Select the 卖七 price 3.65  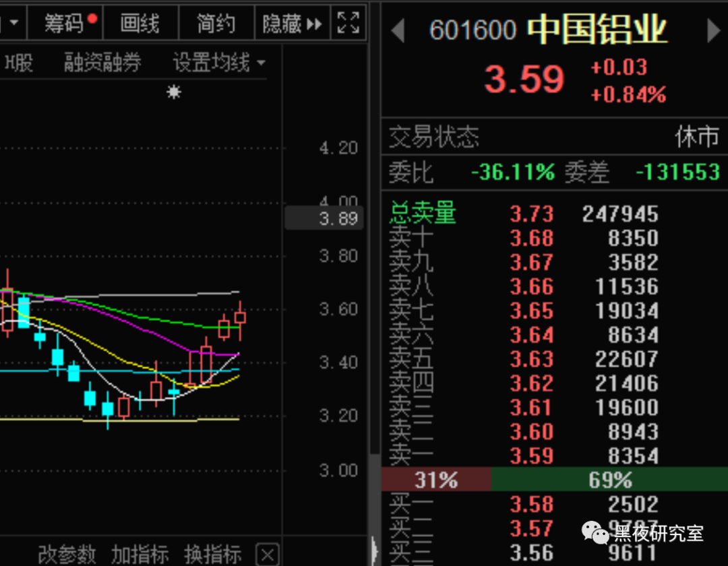pyautogui.click(x=532, y=311)
